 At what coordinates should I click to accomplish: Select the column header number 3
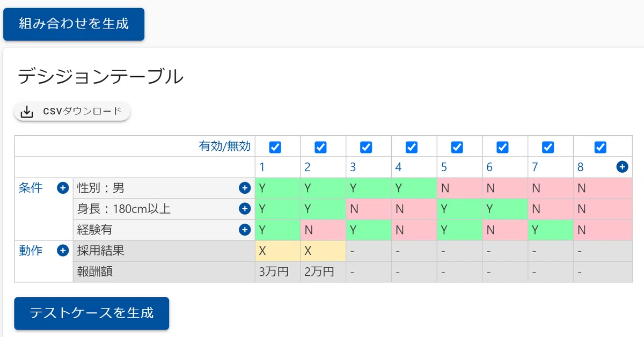(353, 167)
